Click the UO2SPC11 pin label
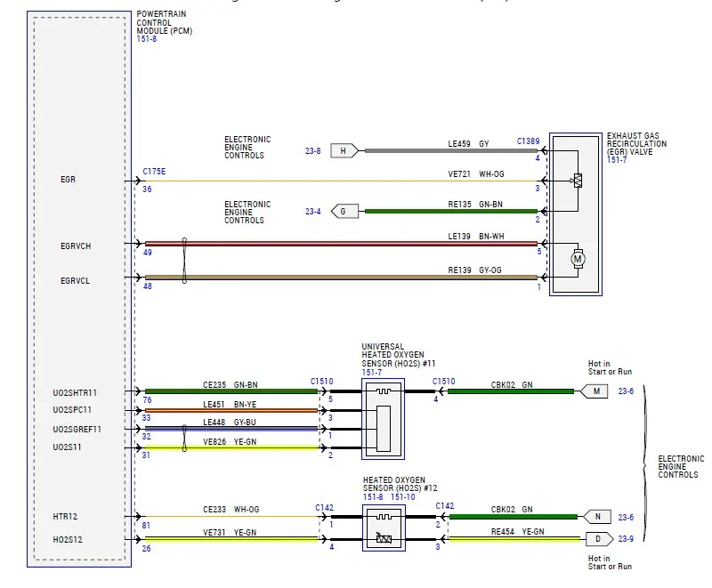This screenshot has width=712, height=588. pyautogui.click(x=72, y=410)
